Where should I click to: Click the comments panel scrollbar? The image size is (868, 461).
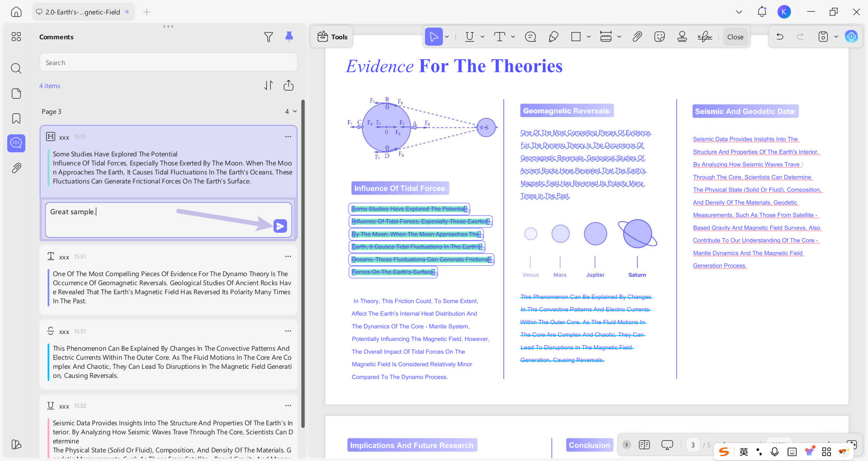(303, 263)
